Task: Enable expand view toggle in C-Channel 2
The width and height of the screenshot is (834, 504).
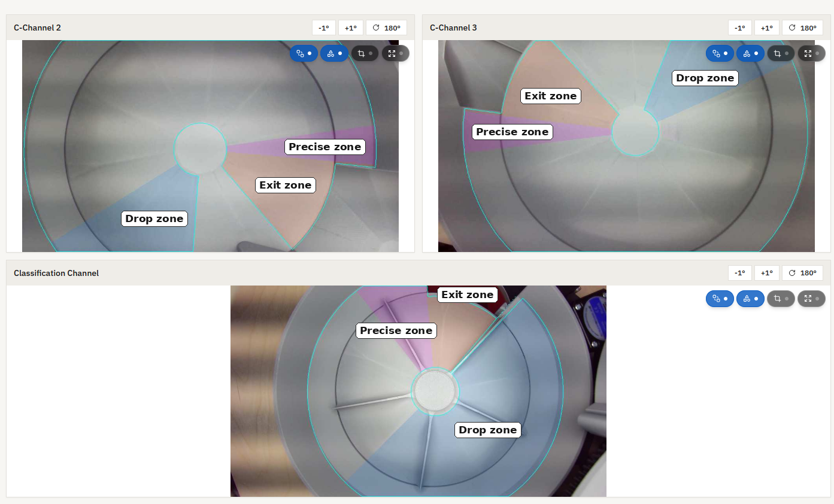Action: pos(395,53)
